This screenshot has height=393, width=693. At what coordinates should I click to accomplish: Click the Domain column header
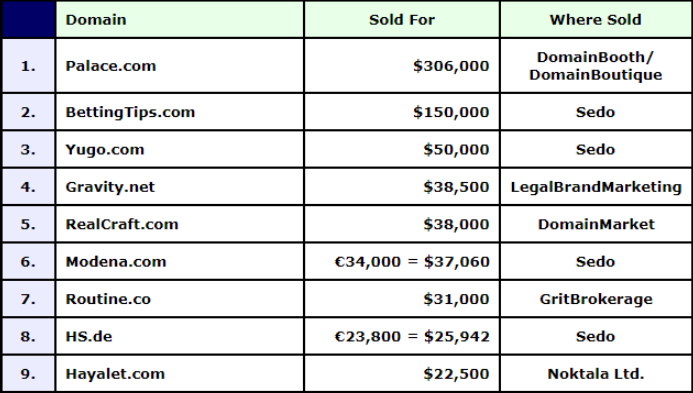pos(179,19)
